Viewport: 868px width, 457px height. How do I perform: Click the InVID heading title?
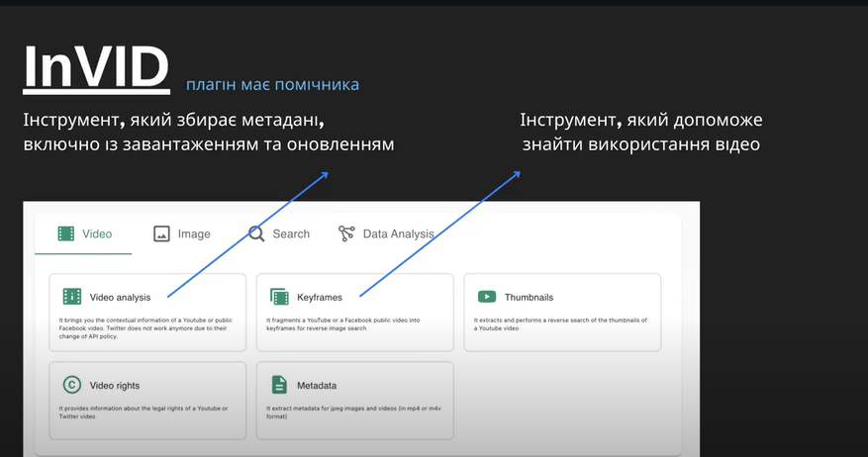point(96,67)
